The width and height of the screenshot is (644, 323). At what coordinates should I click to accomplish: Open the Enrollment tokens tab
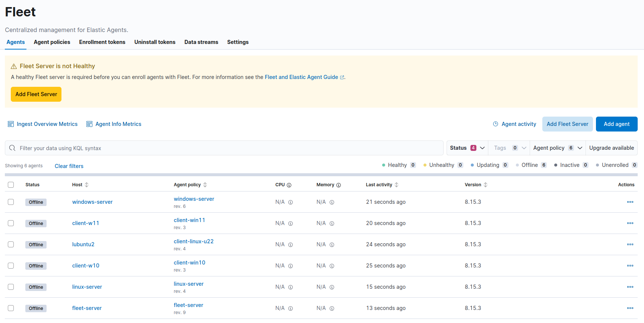tap(102, 42)
